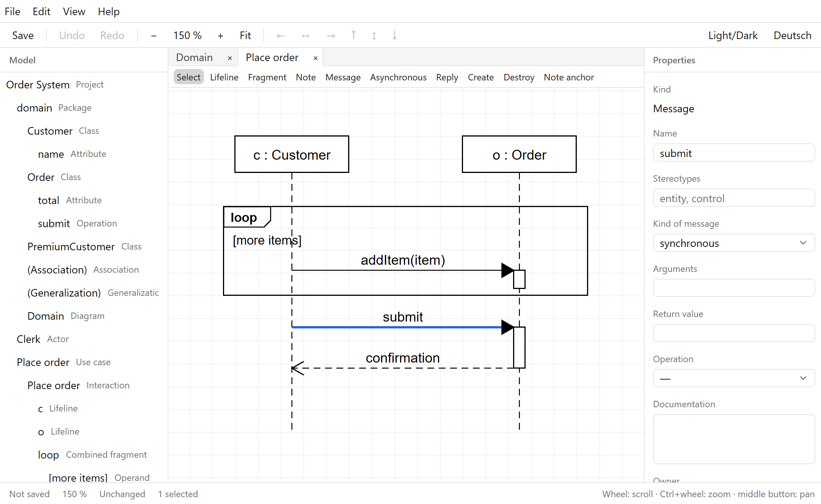This screenshot has width=821, height=504.
Task: Click the align right icon in toolbar
Action: [x=331, y=35]
